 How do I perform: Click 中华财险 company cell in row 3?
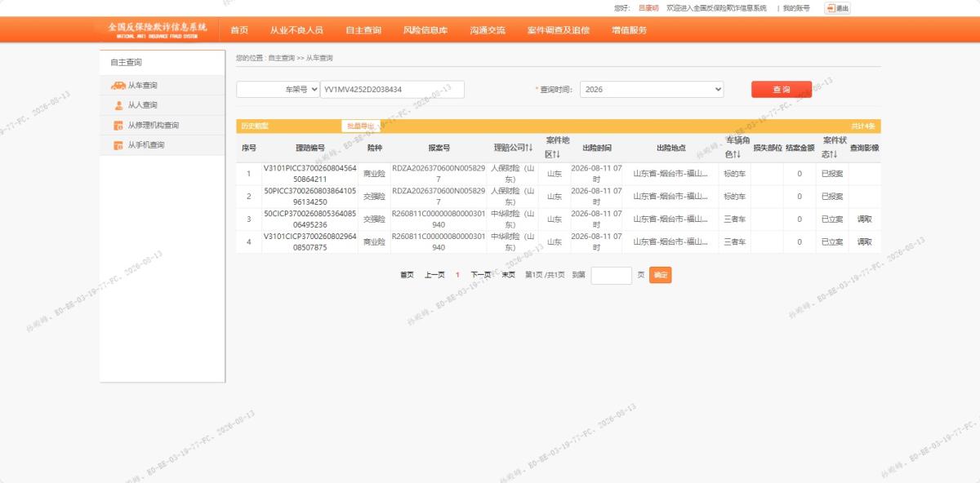tap(513, 219)
